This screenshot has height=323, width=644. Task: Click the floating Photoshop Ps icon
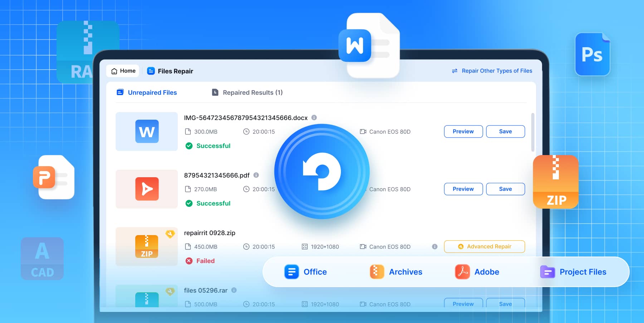click(x=592, y=54)
